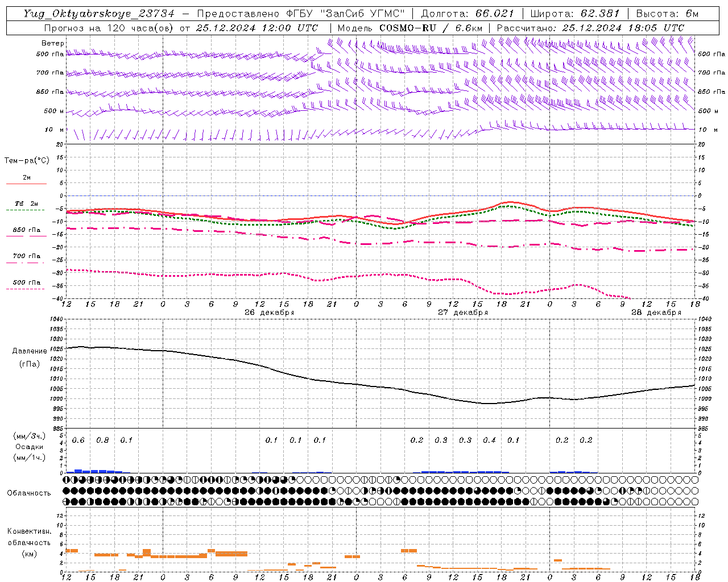Image resolution: width=728 pixels, height=582 pixels.
Task: Click the 27 декабря date label
Action: (463, 313)
